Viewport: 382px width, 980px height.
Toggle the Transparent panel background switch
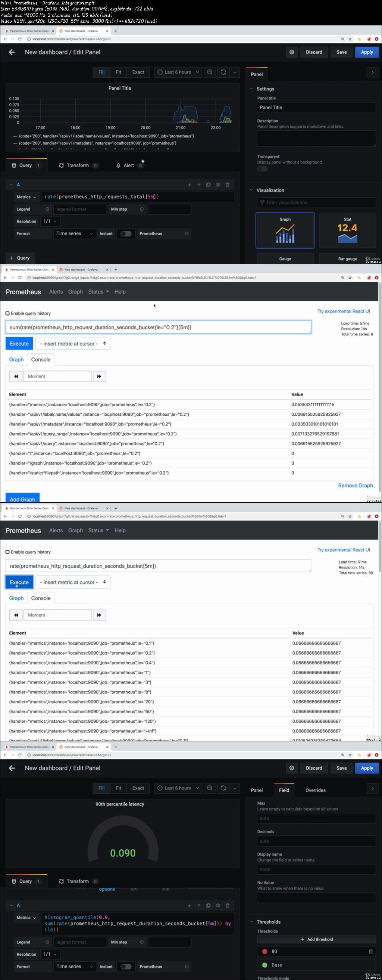point(262,169)
